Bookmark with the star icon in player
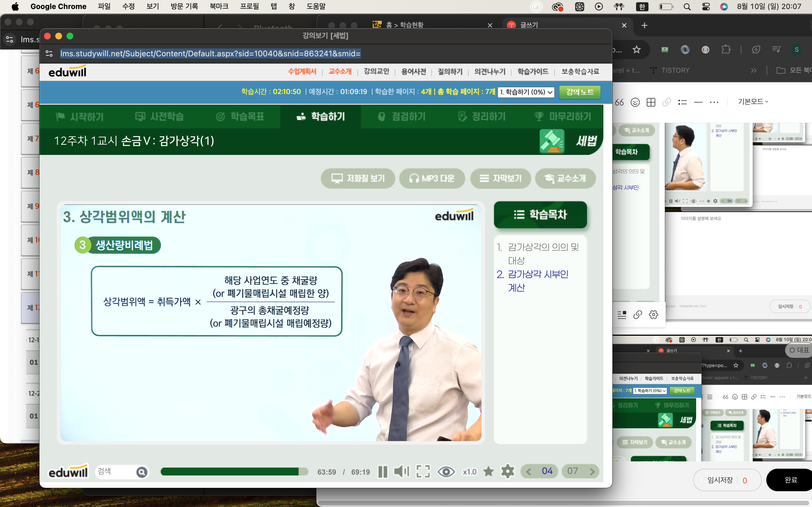Image resolution: width=812 pixels, height=507 pixels. coord(488,472)
